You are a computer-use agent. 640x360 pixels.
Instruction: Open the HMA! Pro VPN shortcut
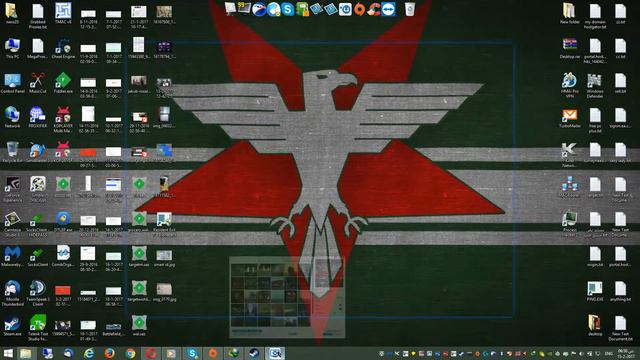(569, 85)
